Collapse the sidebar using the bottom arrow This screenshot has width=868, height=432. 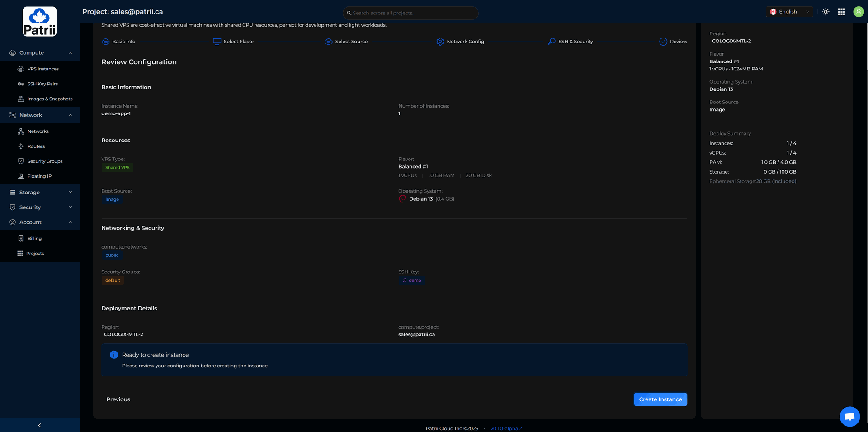click(40, 425)
